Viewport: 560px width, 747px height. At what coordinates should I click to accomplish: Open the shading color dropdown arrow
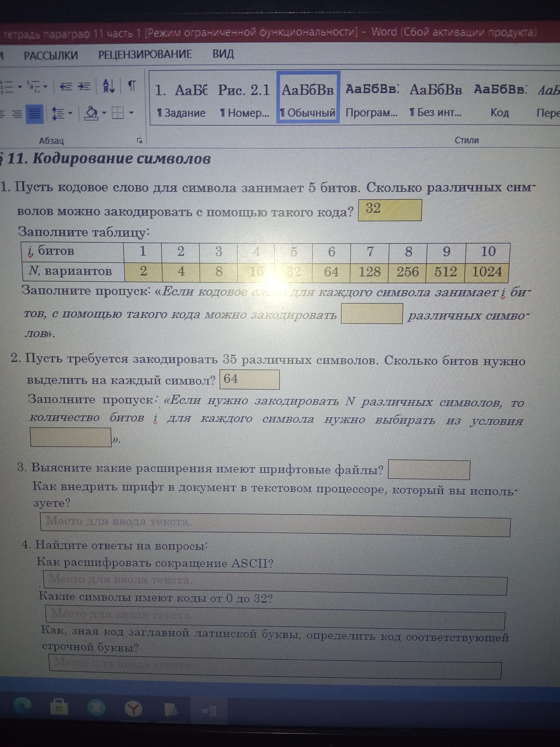pos(104,113)
